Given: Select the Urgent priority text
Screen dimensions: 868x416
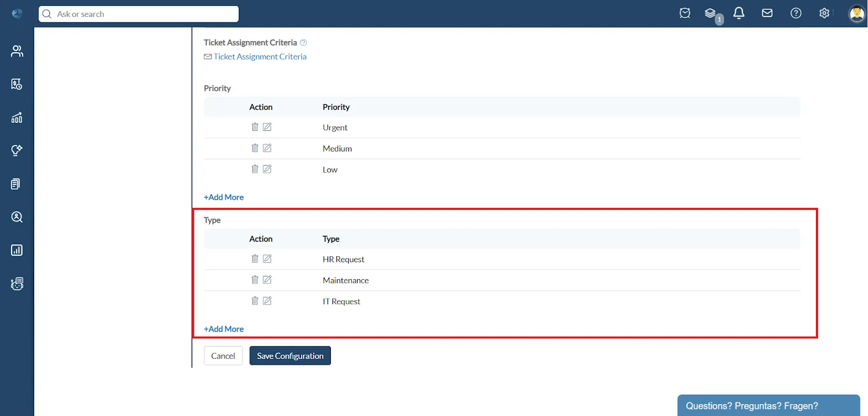Looking at the screenshot, I should tap(335, 128).
